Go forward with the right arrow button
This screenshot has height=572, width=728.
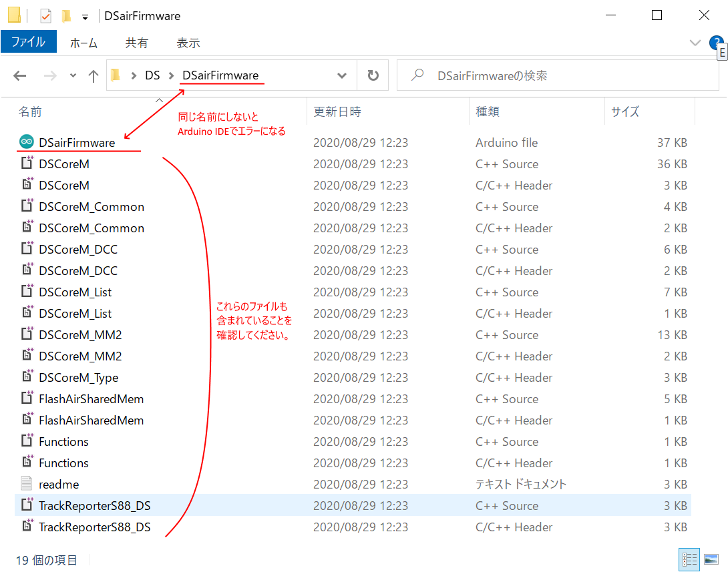click(x=50, y=75)
